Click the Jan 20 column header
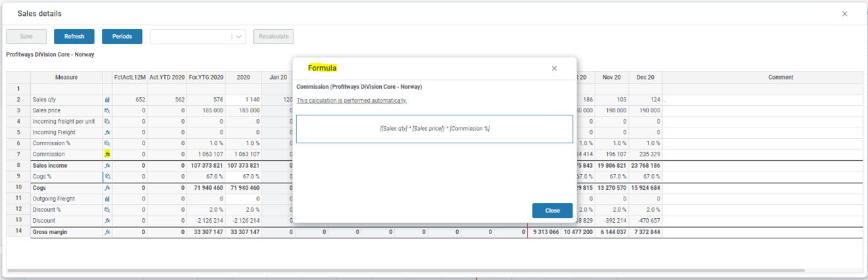 pyautogui.click(x=278, y=77)
